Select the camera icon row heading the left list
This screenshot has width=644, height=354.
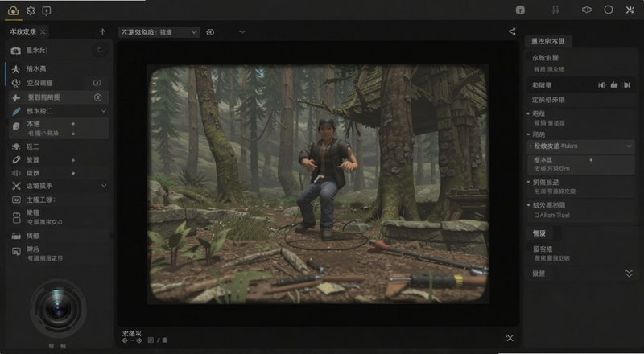click(59, 51)
